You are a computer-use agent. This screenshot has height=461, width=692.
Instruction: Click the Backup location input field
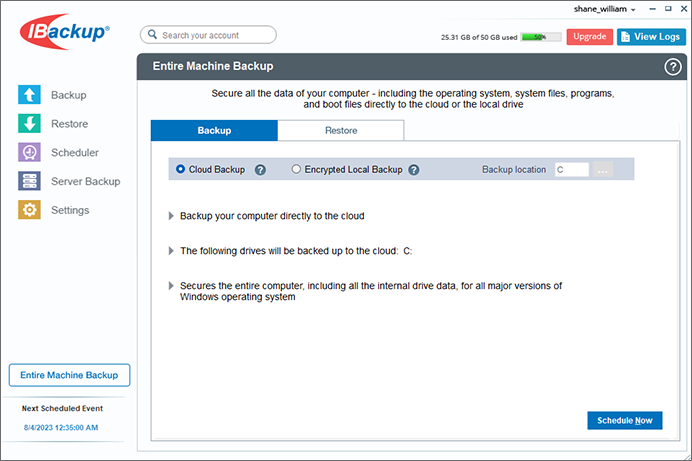pos(572,169)
